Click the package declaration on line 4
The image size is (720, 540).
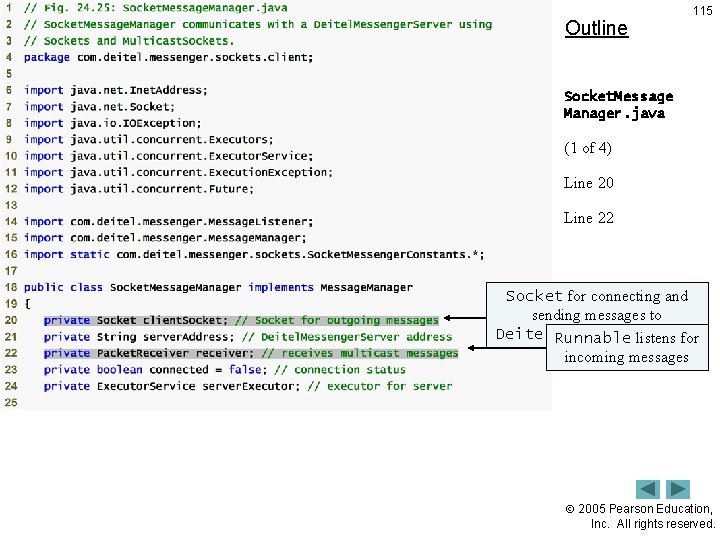169,57
